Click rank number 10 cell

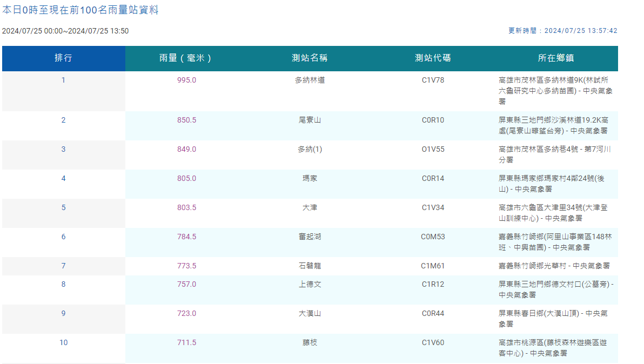(x=64, y=348)
